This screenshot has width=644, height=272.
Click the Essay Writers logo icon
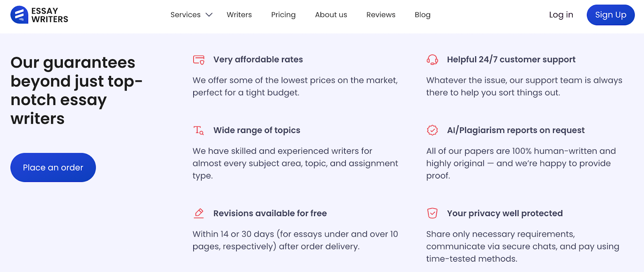tap(19, 15)
